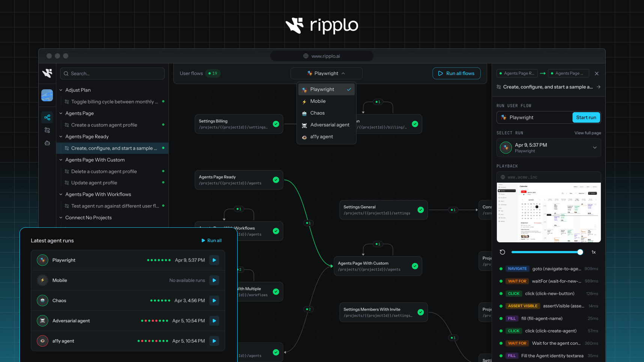Change the 1x playback speed
Viewport: 644px width, 362px height.
594,252
